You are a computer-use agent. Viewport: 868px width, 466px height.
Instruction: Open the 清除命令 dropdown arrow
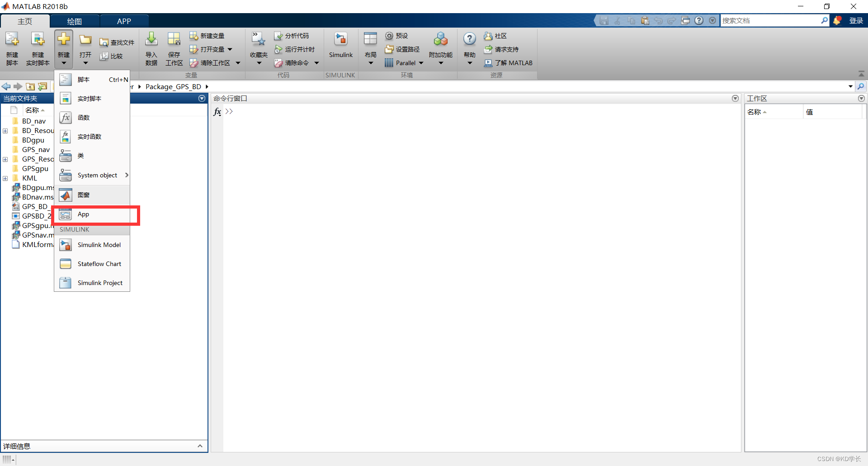pos(316,63)
